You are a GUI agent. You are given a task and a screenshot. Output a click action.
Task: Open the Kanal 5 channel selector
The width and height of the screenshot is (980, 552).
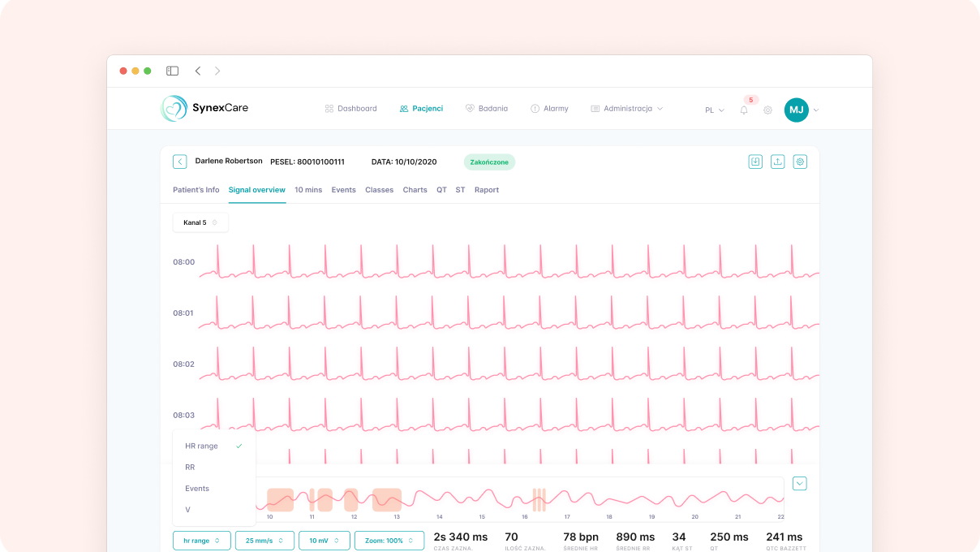(200, 222)
